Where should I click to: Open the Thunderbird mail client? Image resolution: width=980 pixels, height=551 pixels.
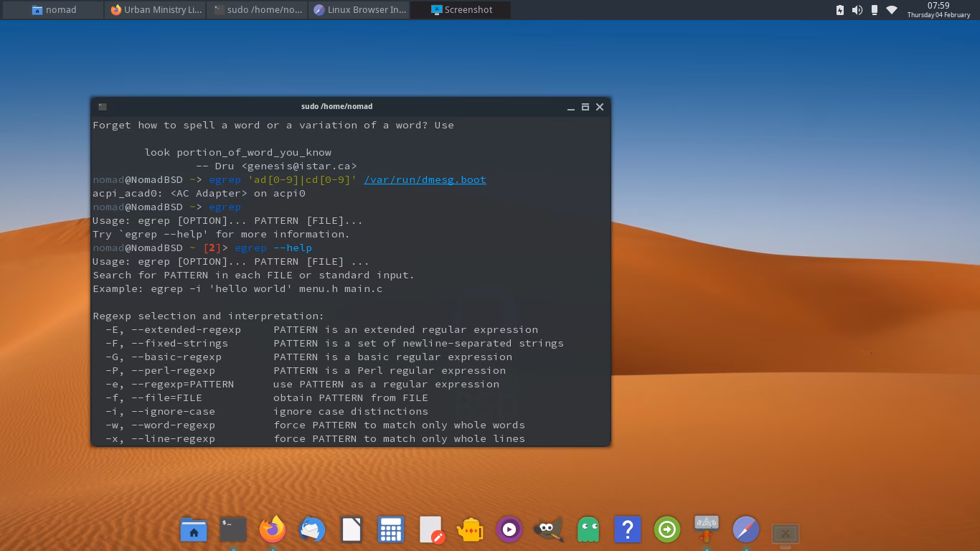[312, 529]
